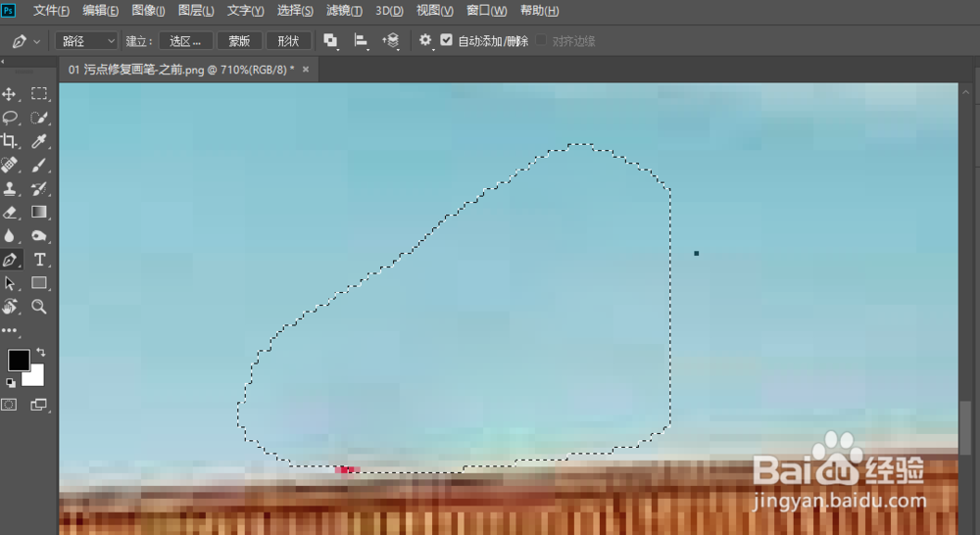
Task: Select the Eyedropper tool
Action: (39, 141)
